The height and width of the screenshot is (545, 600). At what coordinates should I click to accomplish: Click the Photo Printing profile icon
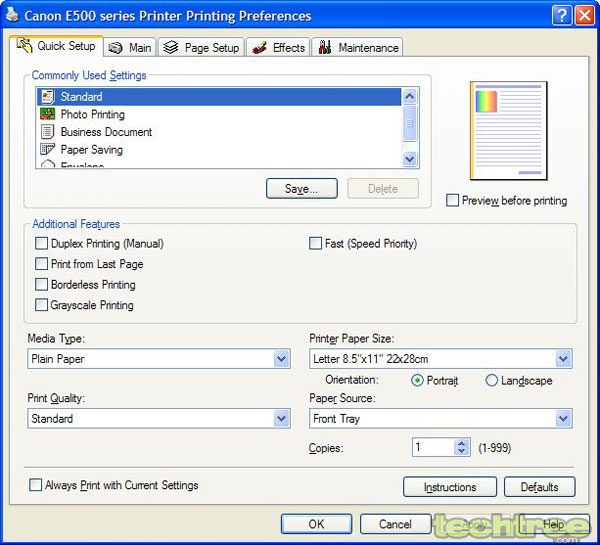[x=47, y=114]
